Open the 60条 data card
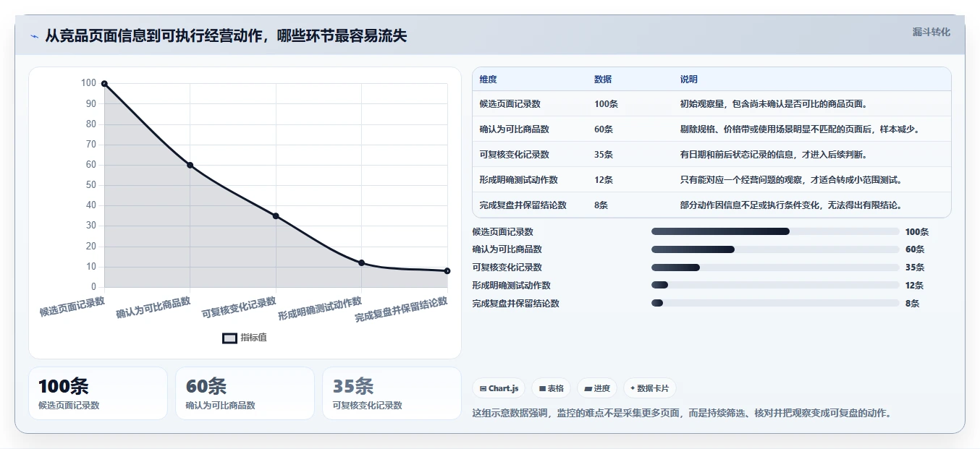The height and width of the screenshot is (449, 980). 245,393
